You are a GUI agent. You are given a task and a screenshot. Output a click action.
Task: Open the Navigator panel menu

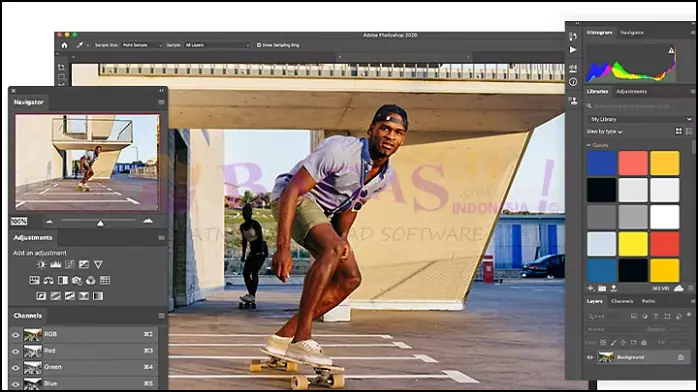[x=161, y=102]
